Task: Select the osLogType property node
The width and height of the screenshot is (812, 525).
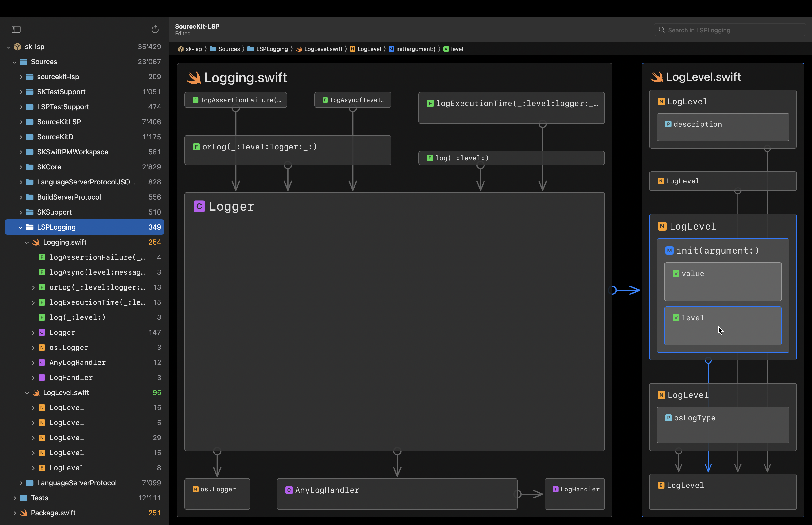Action: [x=723, y=425]
